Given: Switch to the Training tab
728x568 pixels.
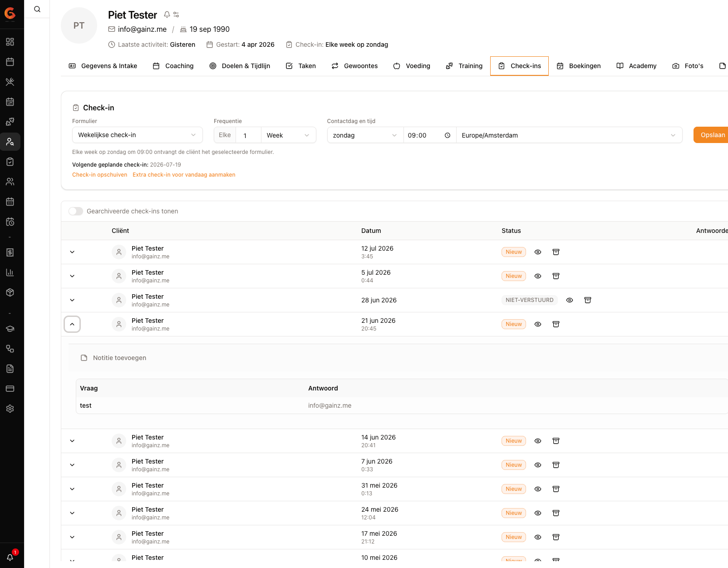Looking at the screenshot, I should pos(464,66).
